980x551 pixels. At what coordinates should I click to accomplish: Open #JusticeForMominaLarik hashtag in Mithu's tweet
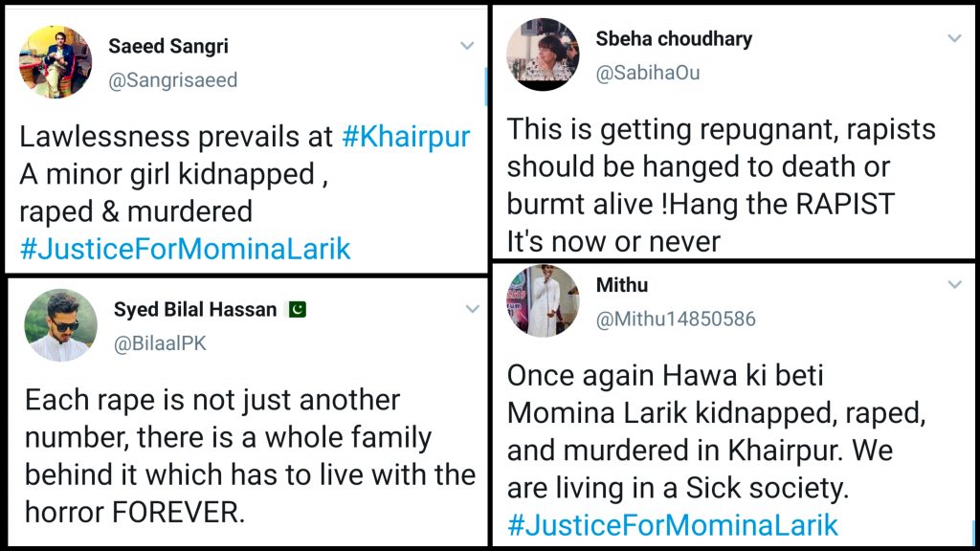click(673, 524)
